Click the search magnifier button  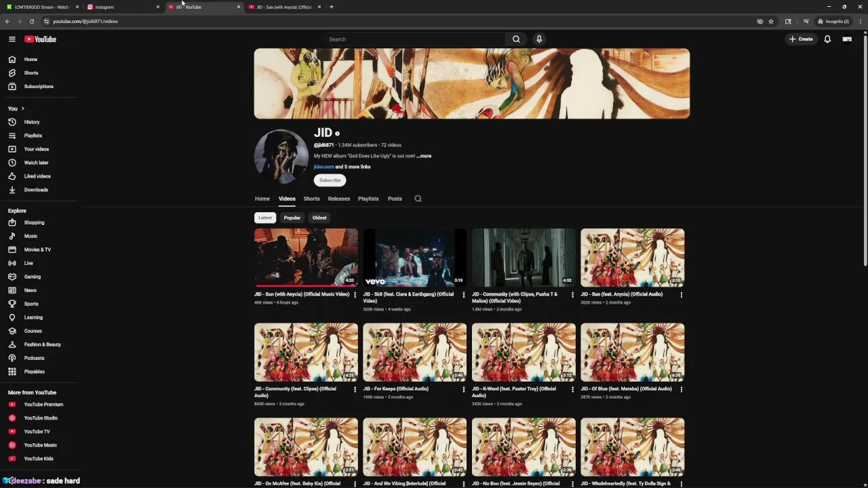516,39
